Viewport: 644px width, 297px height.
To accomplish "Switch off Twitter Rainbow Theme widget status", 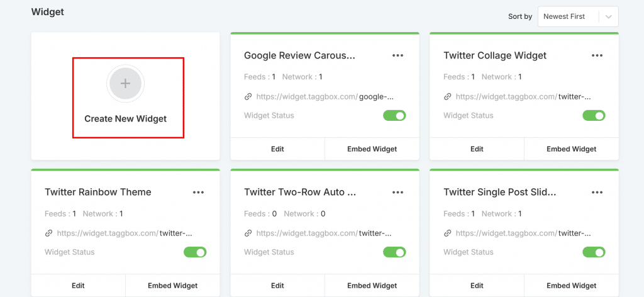I will click(195, 252).
